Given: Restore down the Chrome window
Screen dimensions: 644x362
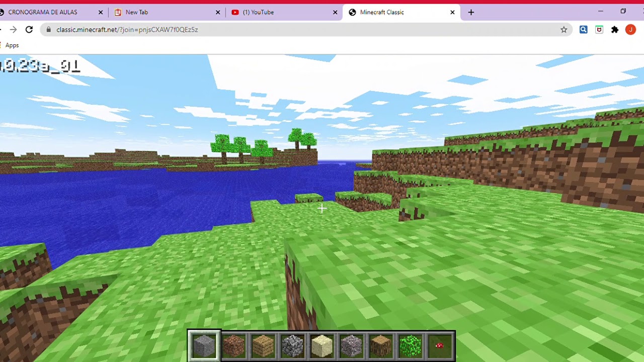Looking at the screenshot, I should tap(623, 11).
